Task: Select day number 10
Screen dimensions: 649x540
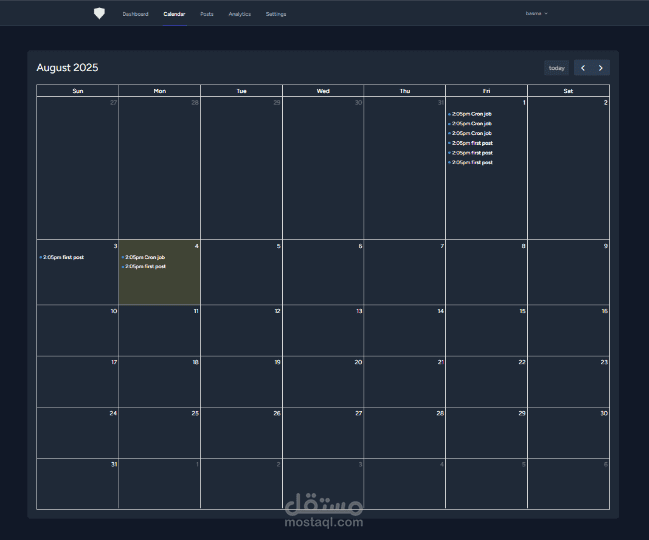Action: click(114, 311)
